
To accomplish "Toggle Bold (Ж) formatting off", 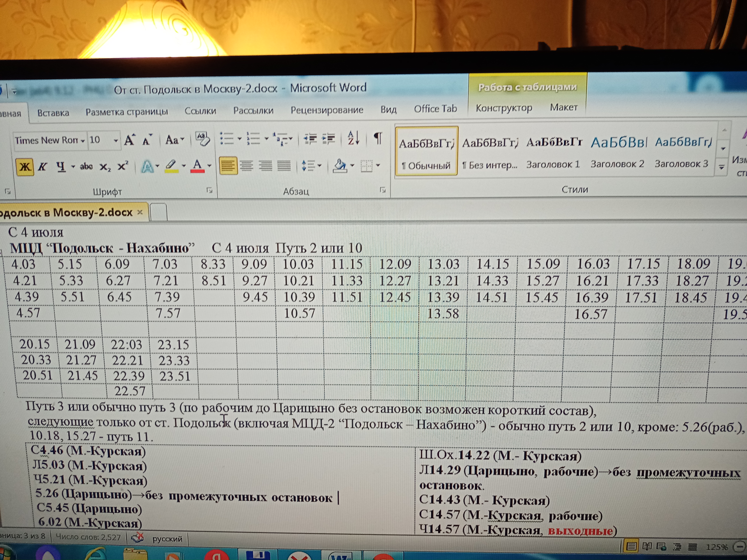I will click(25, 167).
